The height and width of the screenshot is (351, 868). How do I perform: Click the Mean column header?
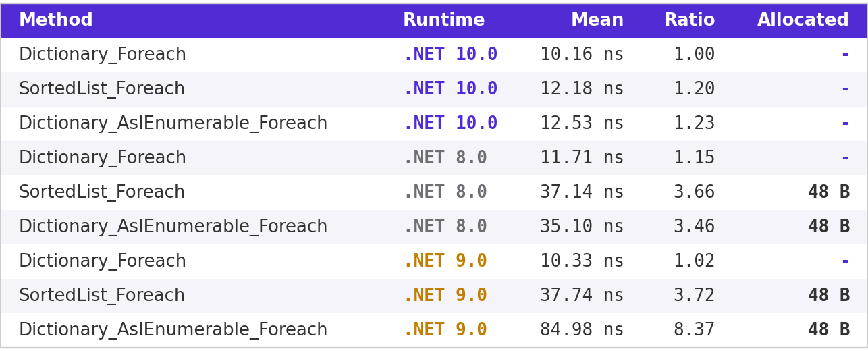coord(597,20)
